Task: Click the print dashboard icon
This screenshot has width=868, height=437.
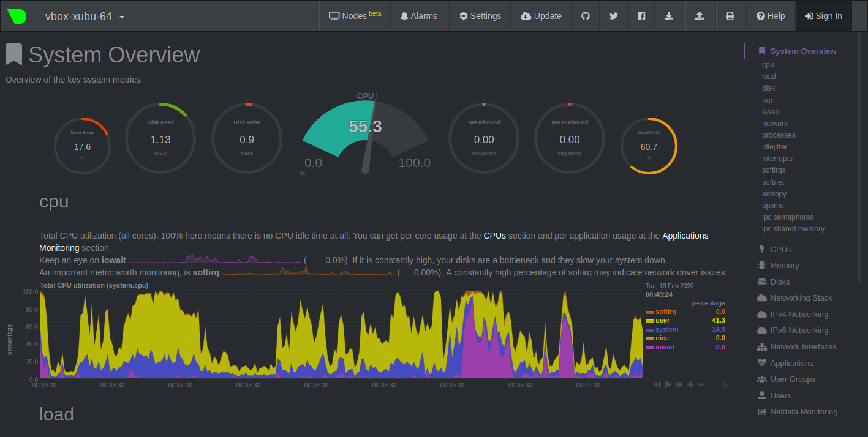Action: pos(730,17)
